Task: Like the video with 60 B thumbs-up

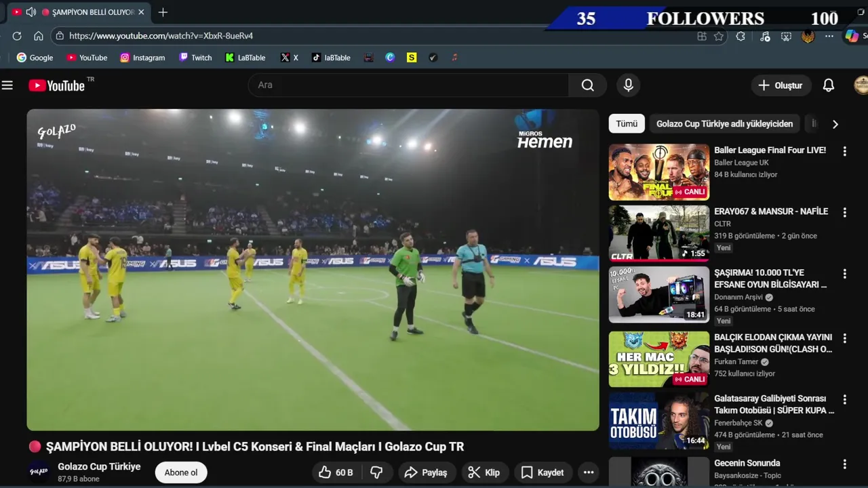Action: click(337, 472)
